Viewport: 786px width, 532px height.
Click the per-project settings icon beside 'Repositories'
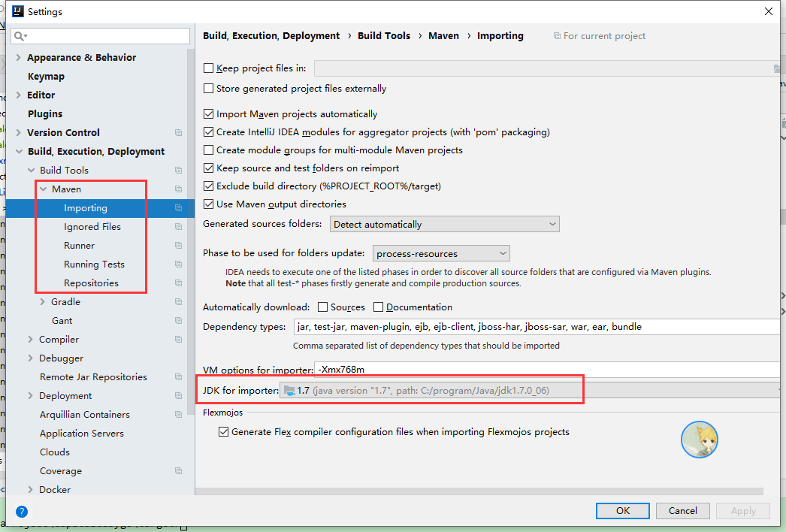pos(178,283)
